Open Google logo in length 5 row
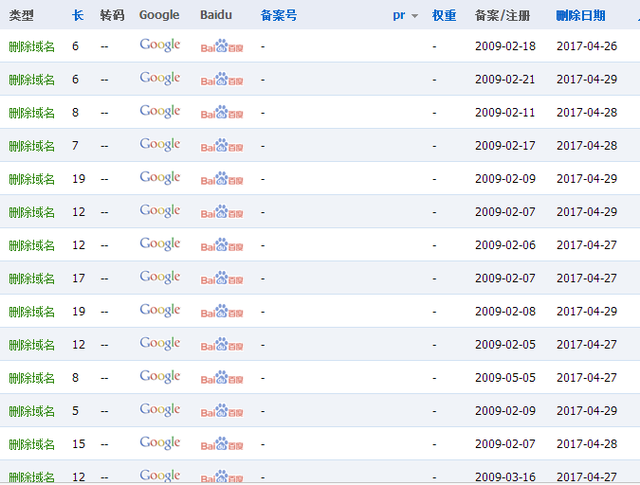The image size is (640, 485). [160, 409]
